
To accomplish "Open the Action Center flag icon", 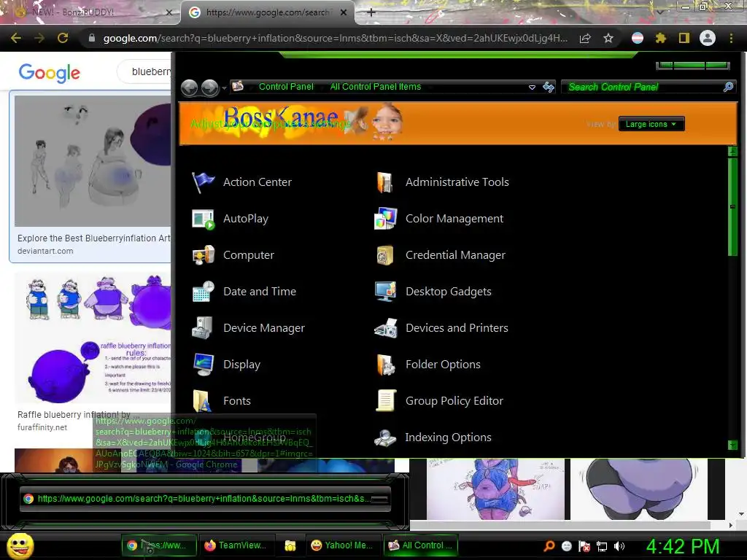I will (203, 182).
